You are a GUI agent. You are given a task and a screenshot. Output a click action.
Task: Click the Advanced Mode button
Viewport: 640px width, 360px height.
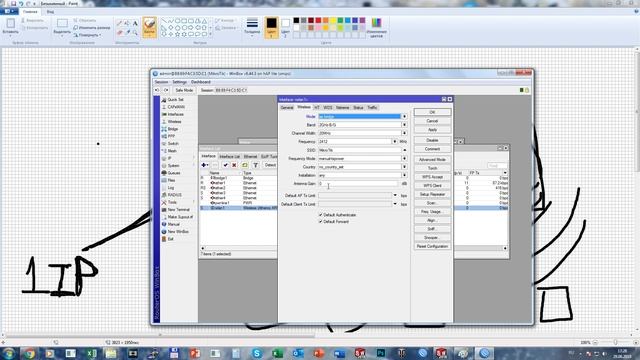pos(432,160)
